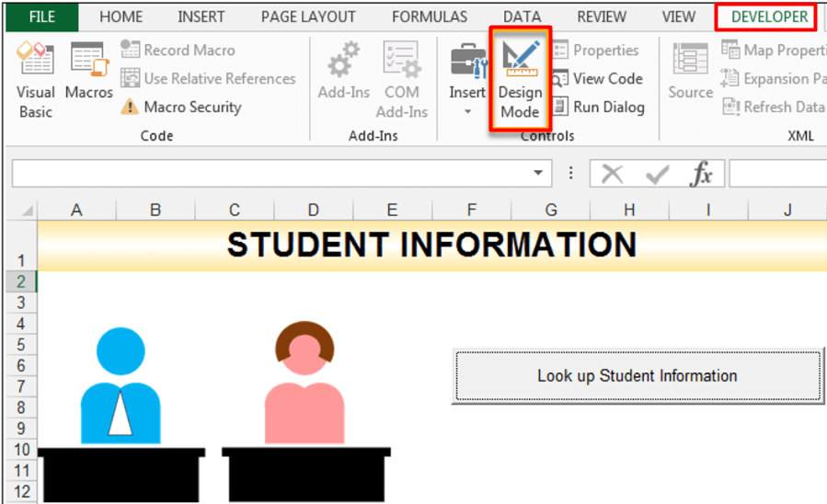Click the formula bar input area

(x=778, y=174)
